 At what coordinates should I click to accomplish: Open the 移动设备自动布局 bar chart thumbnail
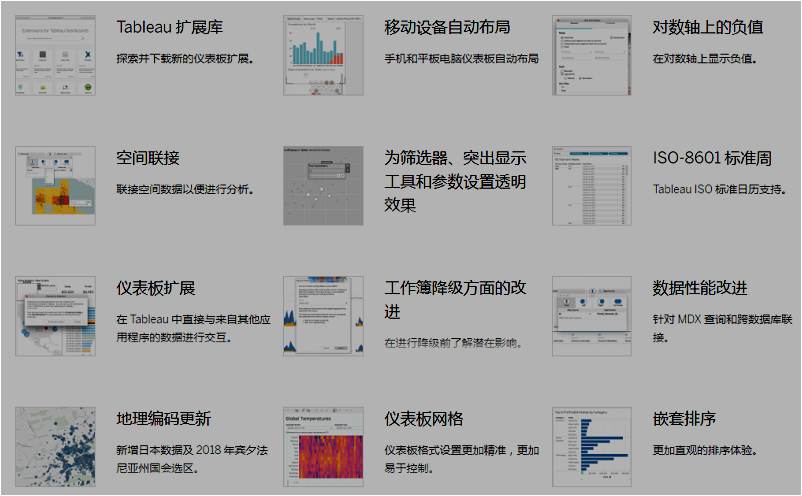(323, 55)
